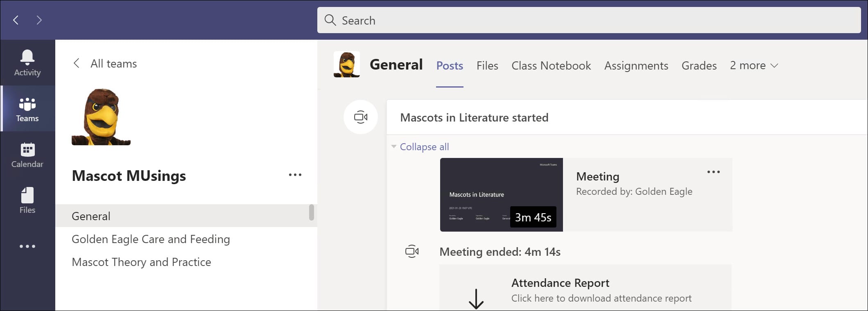Click in the Search box
Image resolution: width=868 pixels, height=311 pixels.
589,20
